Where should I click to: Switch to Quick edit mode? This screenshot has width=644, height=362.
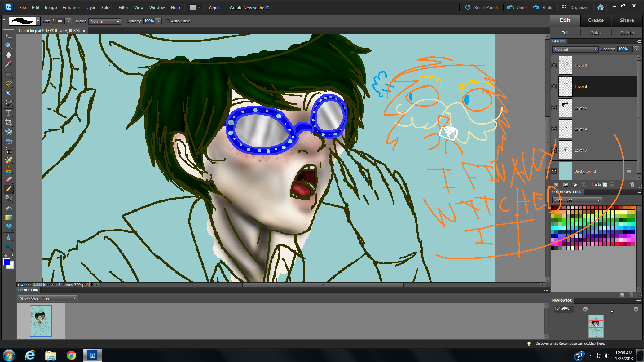click(596, 33)
